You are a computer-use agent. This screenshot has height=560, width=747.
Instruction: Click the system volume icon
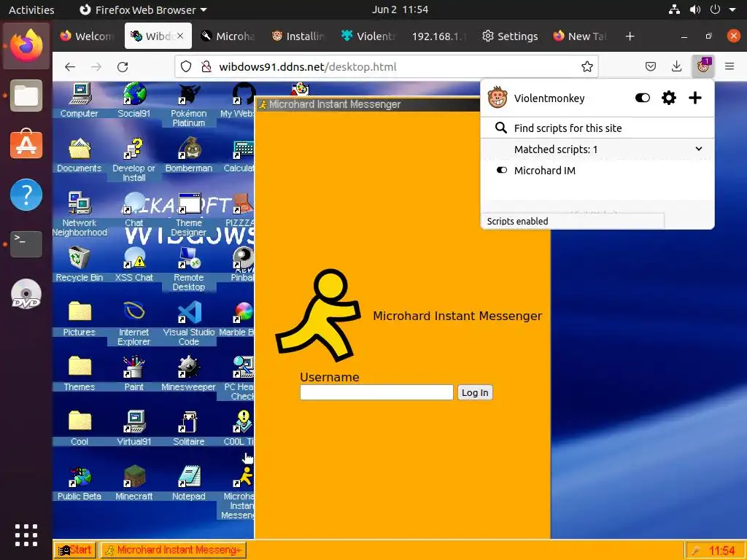pos(695,9)
